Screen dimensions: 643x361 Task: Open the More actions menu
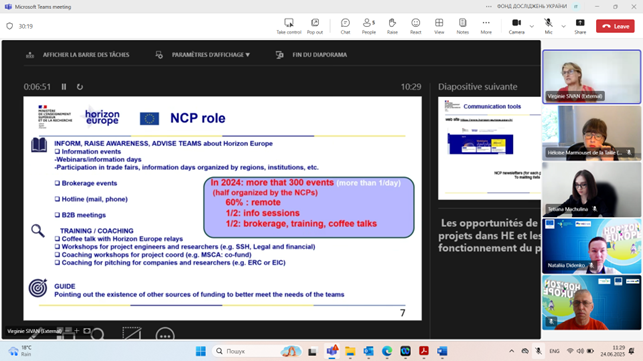(486, 26)
